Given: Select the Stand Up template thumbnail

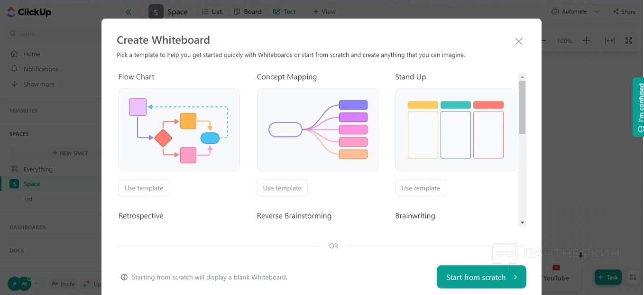Looking at the screenshot, I should (455, 129).
